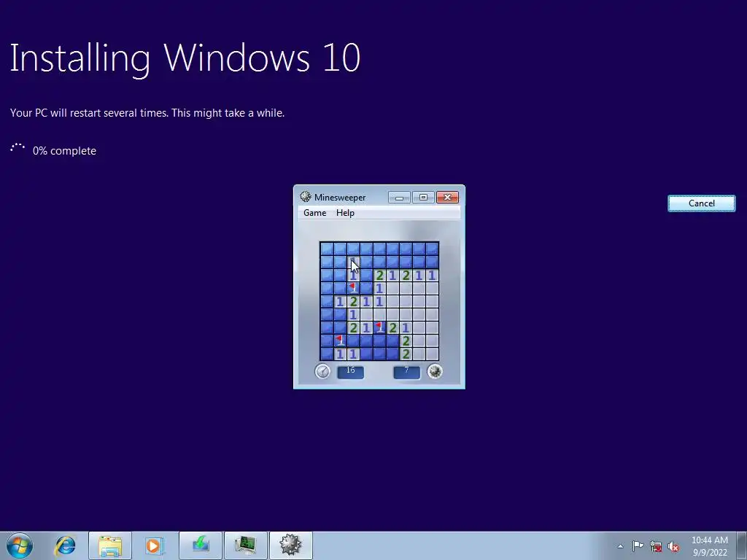Show hidden tray icons arrow
Viewport: 747px width, 560px height.
click(x=620, y=546)
